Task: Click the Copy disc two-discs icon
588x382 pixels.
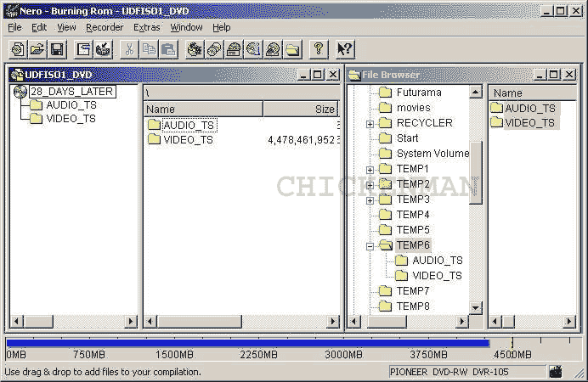Action: point(214,49)
